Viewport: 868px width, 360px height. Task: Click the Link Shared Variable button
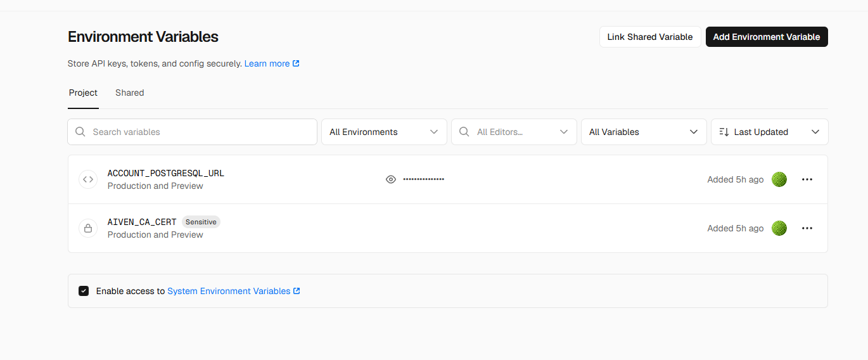(x=650, y=37)
